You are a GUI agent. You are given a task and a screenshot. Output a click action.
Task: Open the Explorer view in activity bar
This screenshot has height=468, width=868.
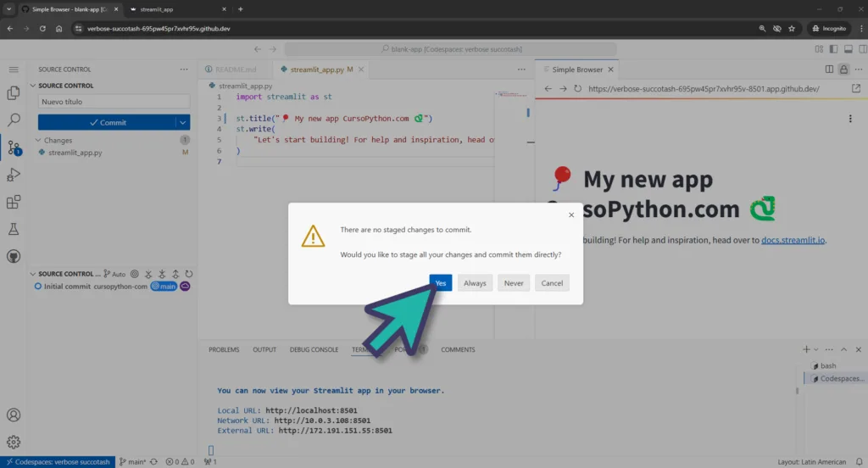(x=14, y=92)
